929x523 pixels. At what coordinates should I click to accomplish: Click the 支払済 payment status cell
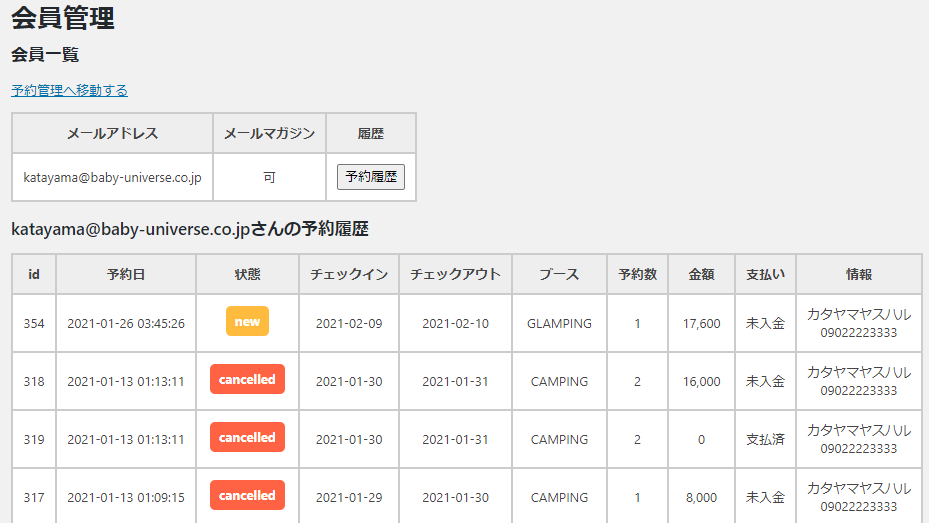click(x=765, y=439)
